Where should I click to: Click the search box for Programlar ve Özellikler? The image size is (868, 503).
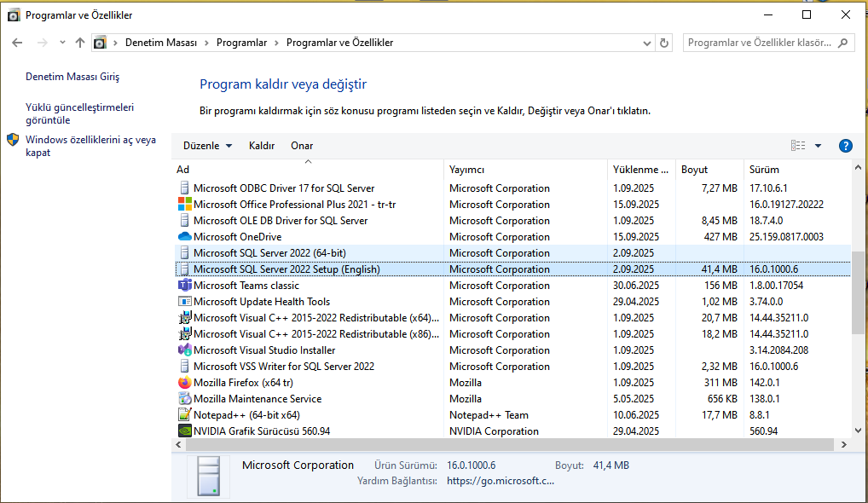(759, 43)
